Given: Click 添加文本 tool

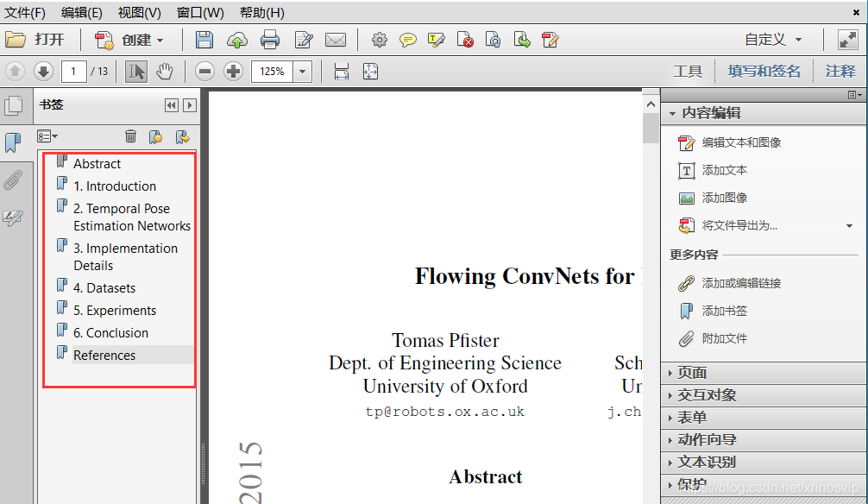Looking at the screenshot, I should (713, 171).
